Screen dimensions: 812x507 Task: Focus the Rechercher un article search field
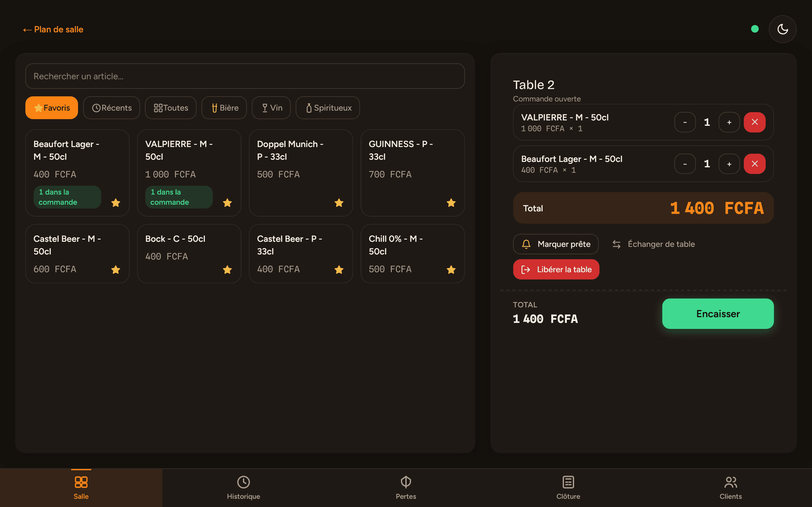pos(245,76)
